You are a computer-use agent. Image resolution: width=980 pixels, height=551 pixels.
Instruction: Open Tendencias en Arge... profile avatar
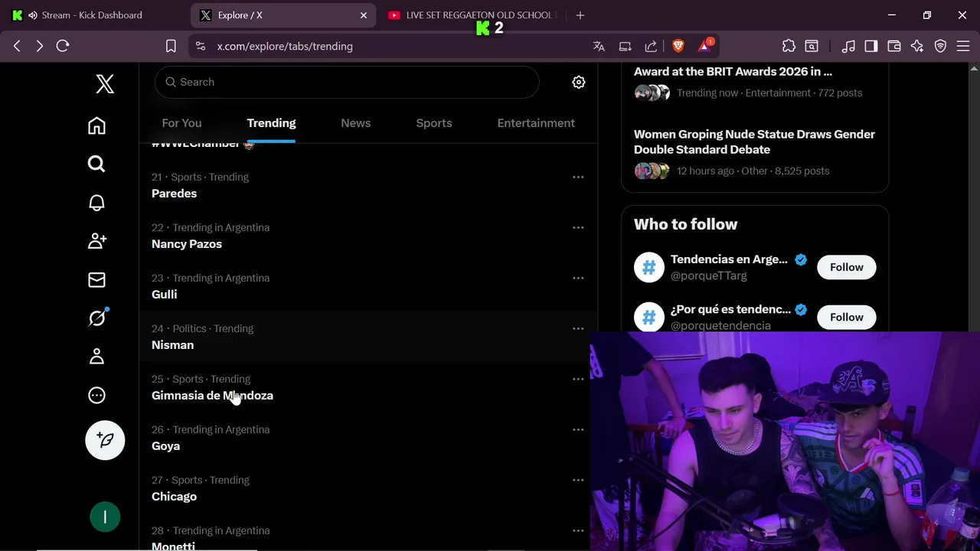click(x=649, y=267)
